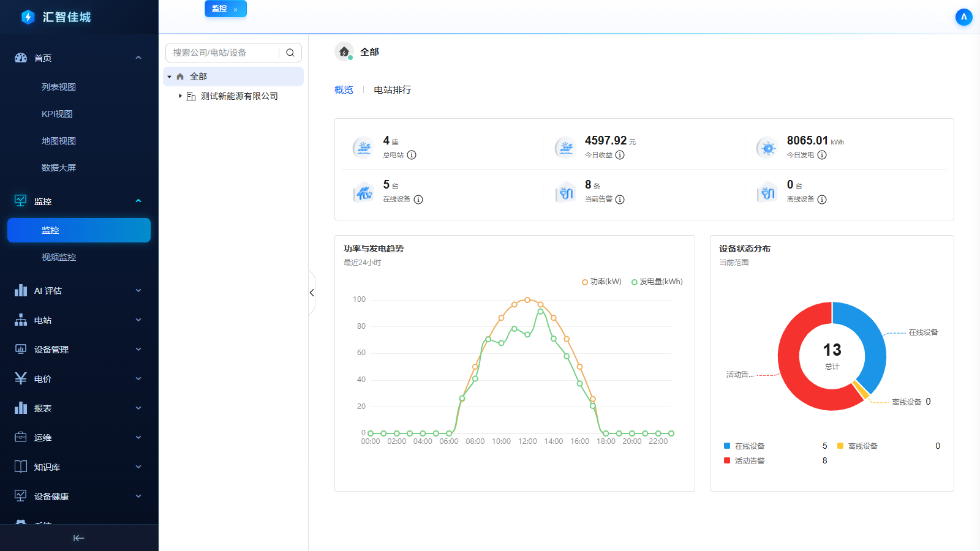Open 列表视图 menu item
The height and width of the screenshot is (551, 980).
tap(59, 87)
